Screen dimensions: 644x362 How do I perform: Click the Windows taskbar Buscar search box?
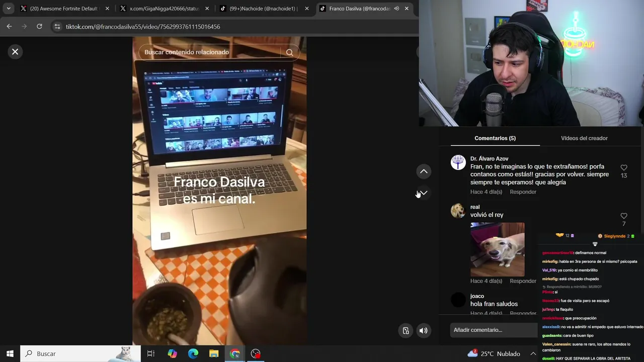tap(80, 353)
